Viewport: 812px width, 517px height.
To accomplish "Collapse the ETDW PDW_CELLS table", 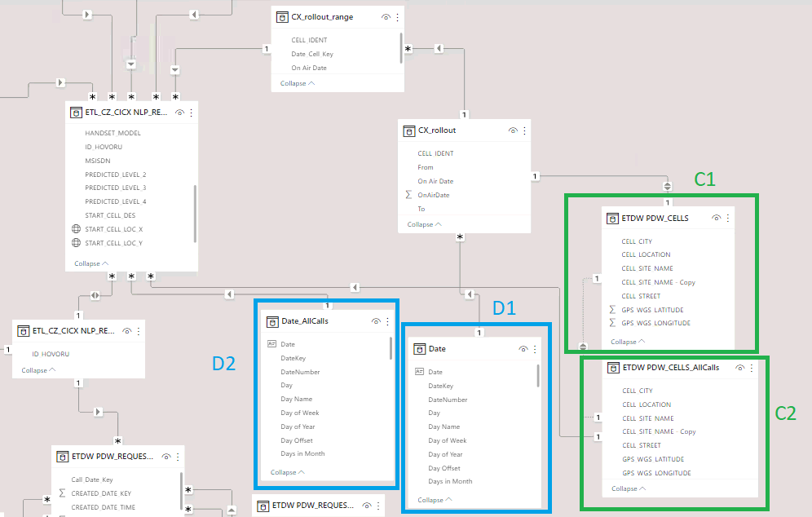I will [x=628, y=342].
